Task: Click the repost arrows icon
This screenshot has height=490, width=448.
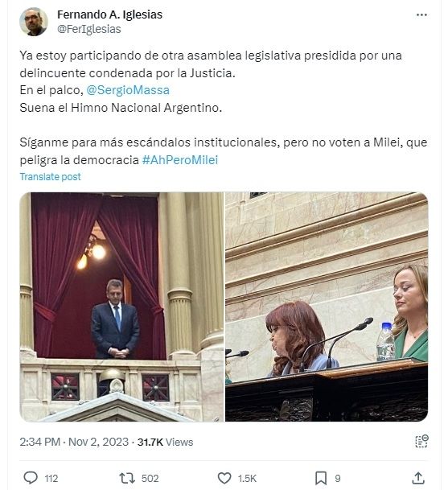Action: (127, 478)
